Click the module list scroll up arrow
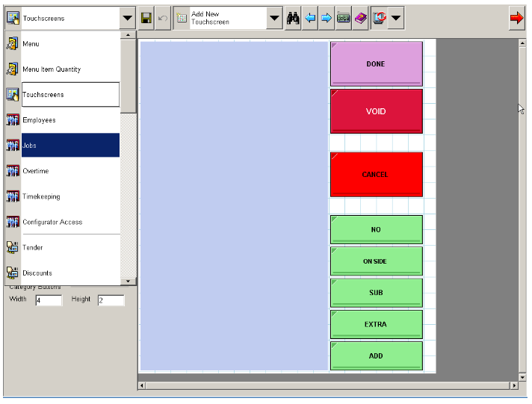Viewport: 532px width, 404px height. pyautogui.click(x=128, y=35)
